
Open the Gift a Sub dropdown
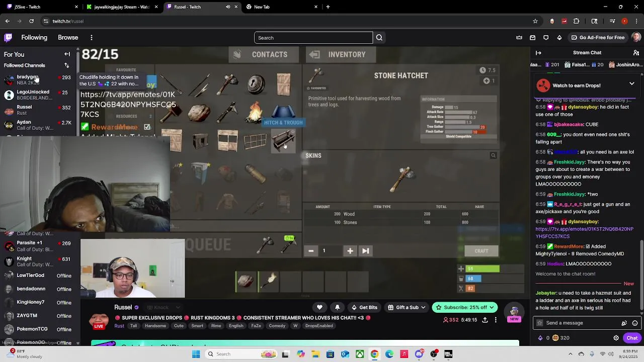point(407,307)
